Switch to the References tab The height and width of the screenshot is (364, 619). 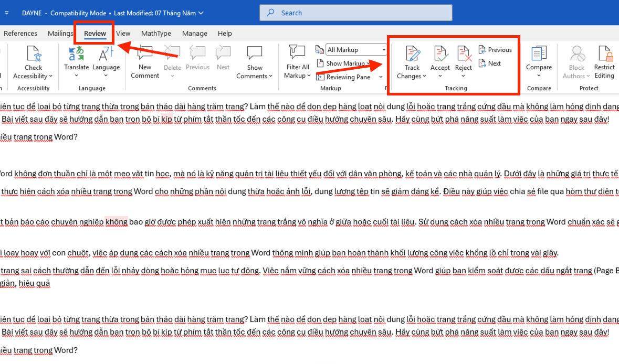20,34
